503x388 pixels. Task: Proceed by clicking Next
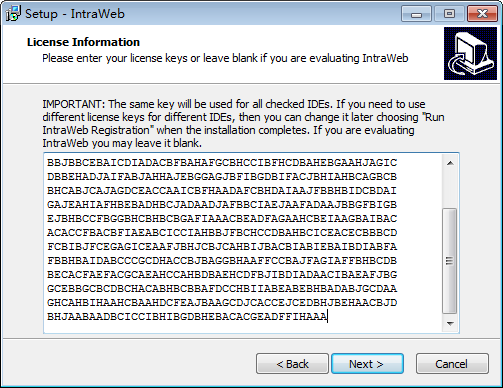pos(367,364)
